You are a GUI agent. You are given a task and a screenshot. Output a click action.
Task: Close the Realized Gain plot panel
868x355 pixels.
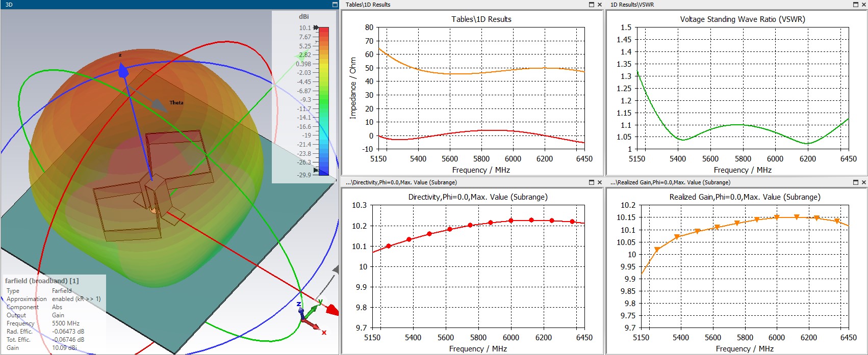[x=864, y=182]
